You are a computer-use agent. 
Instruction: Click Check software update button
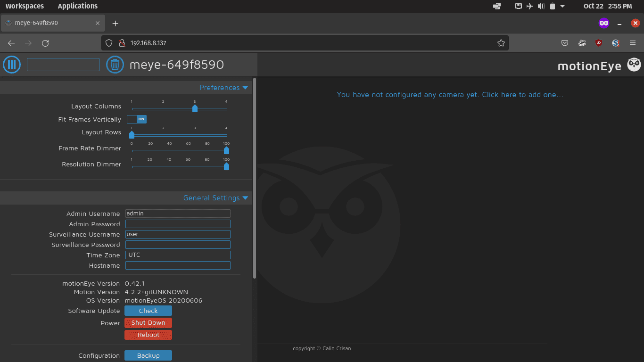click(x=148, y=311)
